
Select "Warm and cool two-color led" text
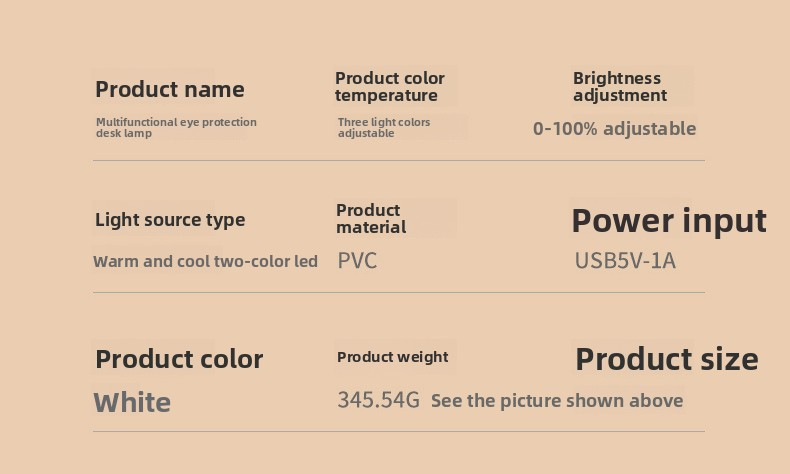tap(205, 261)
